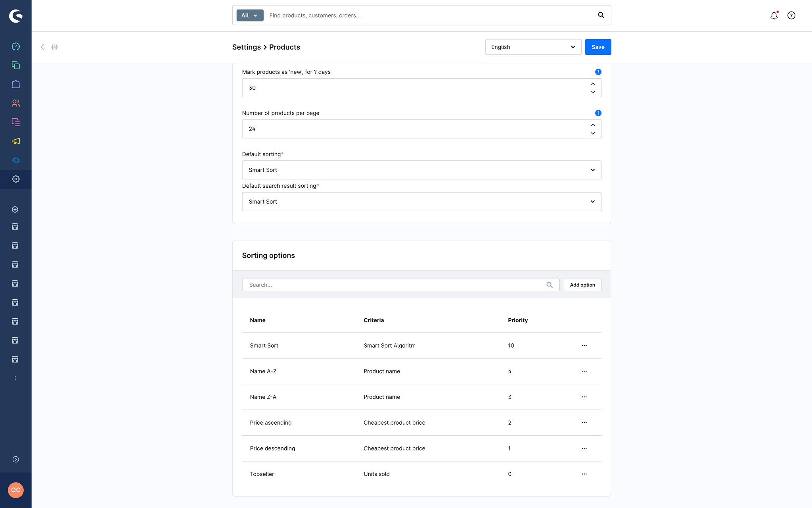Click the Name column header
812x508 pixels.
coord(258,320)
